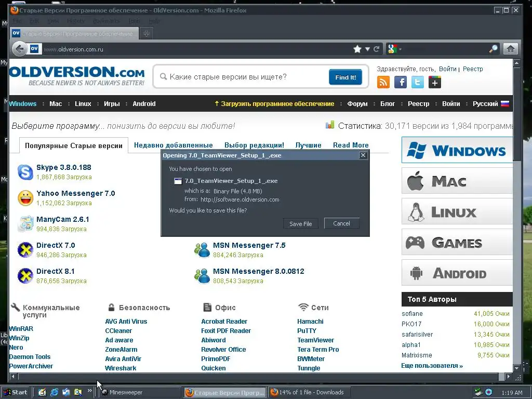Click the ManyCam 2.6.1 icon
The width and height of the screenshot is (532, 399).
click(25, 224)
